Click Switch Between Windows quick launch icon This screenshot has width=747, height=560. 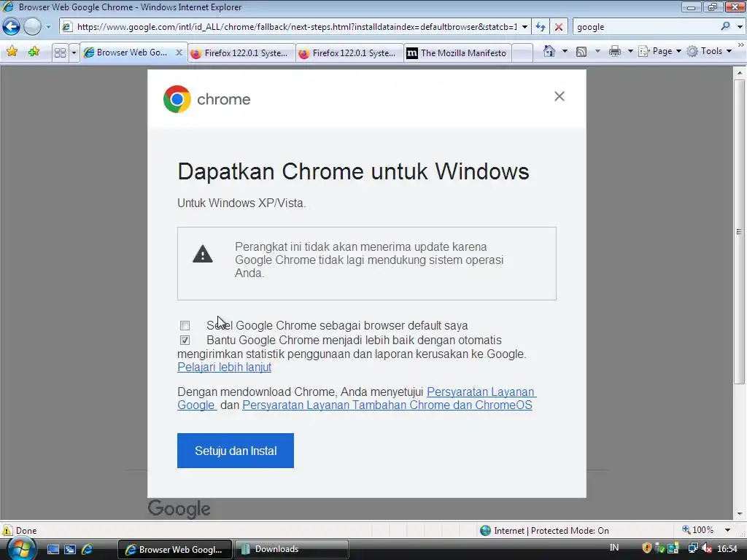click(x=70, y=550)
